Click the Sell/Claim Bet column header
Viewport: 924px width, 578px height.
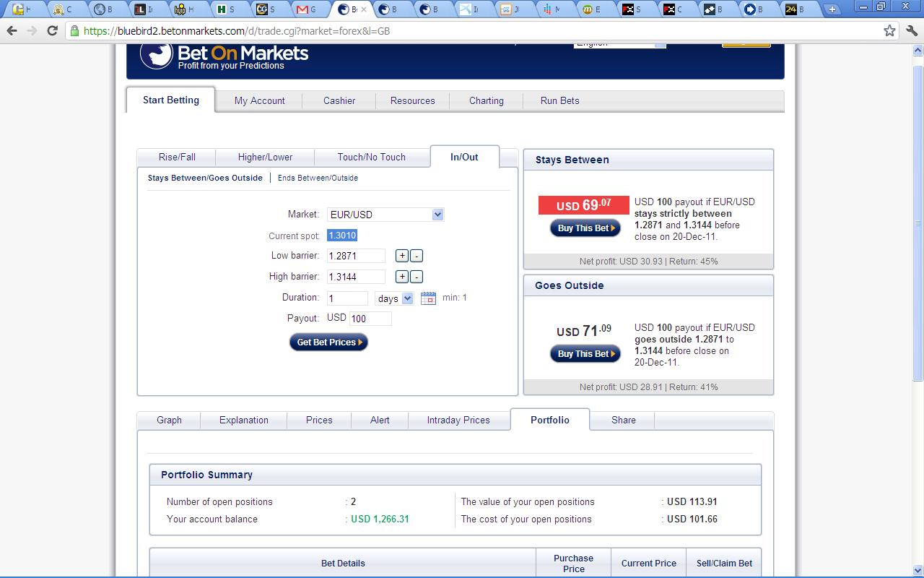[724, 563]
